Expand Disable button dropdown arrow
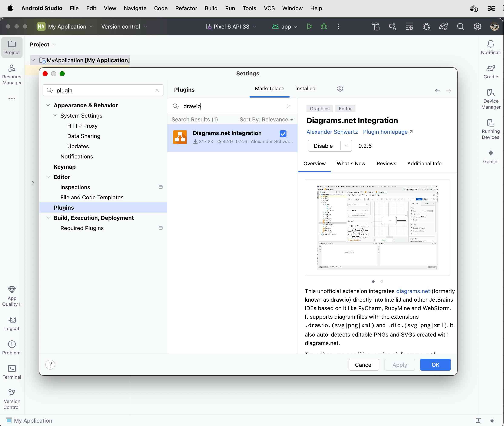504x426 pixels. [x=346, y=146]
